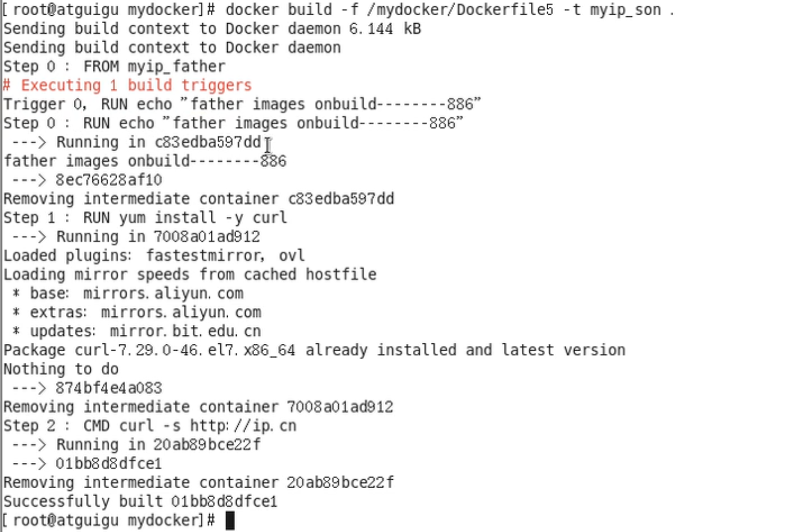
Task: Click the red "Executing 1 build triggers" line
Action: click(128, 85)
